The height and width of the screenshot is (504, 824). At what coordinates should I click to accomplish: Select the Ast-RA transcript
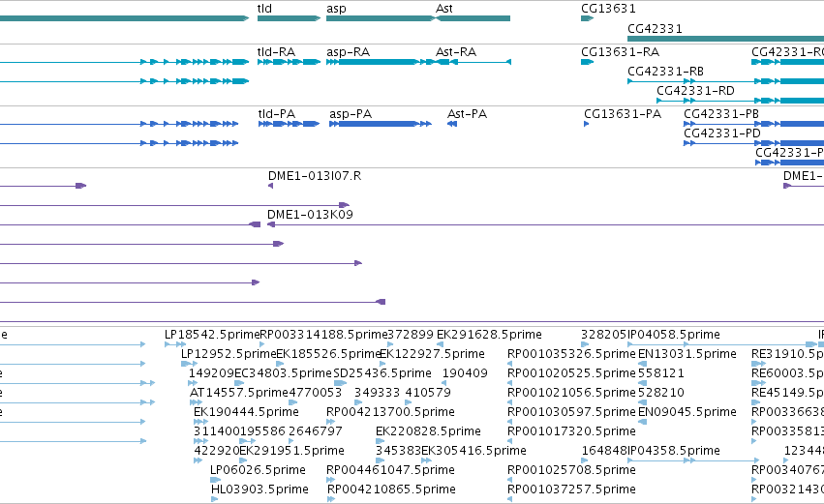pos(473,62)
